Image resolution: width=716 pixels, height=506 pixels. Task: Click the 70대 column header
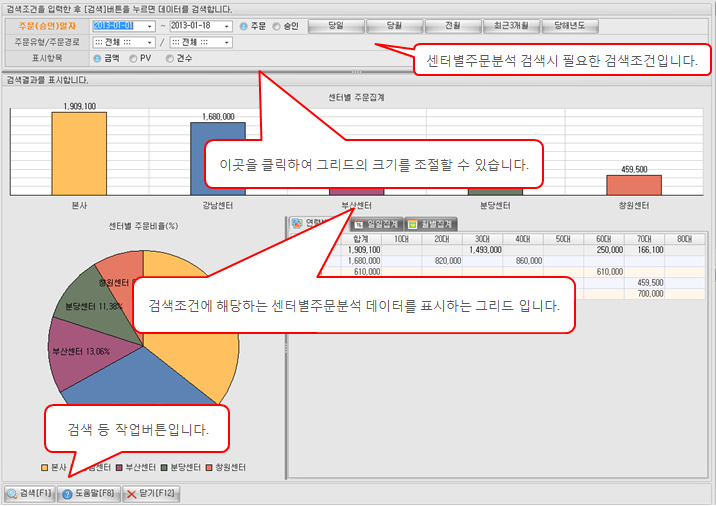pyautogui.click(x=644, y=239)
